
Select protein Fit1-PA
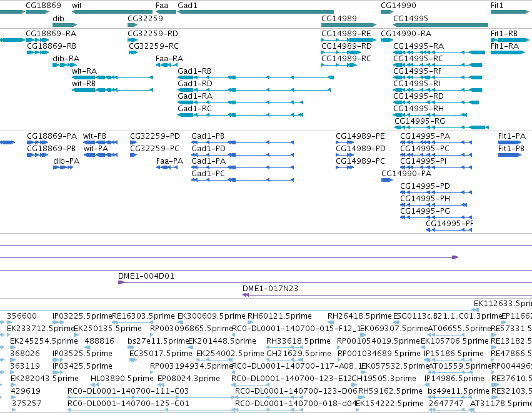[509, 142]
